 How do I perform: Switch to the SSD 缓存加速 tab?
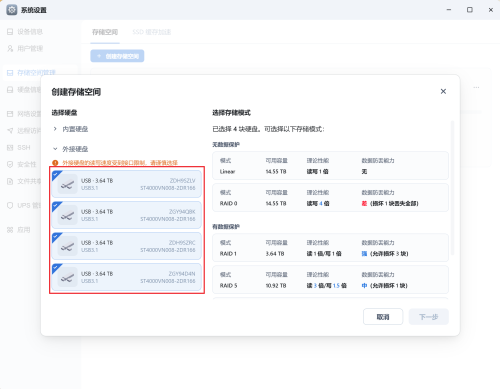(x=152, y=32)
